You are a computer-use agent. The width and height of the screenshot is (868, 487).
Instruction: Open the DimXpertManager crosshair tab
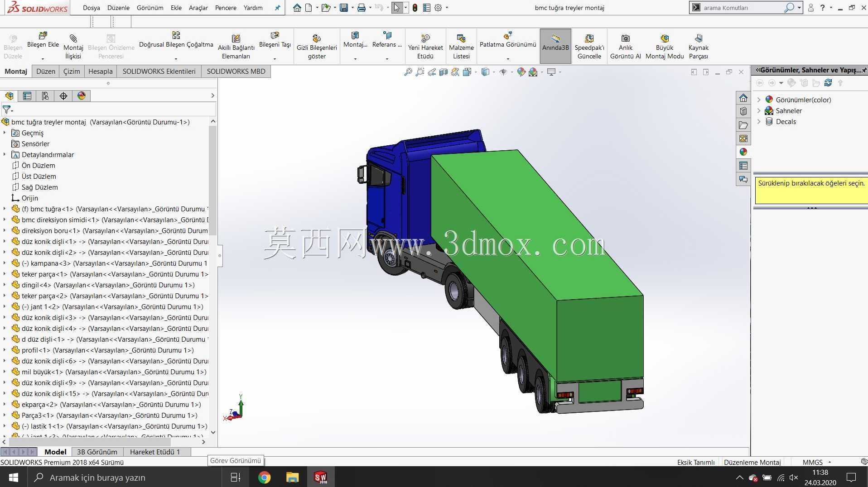click(x=63, y=96)
